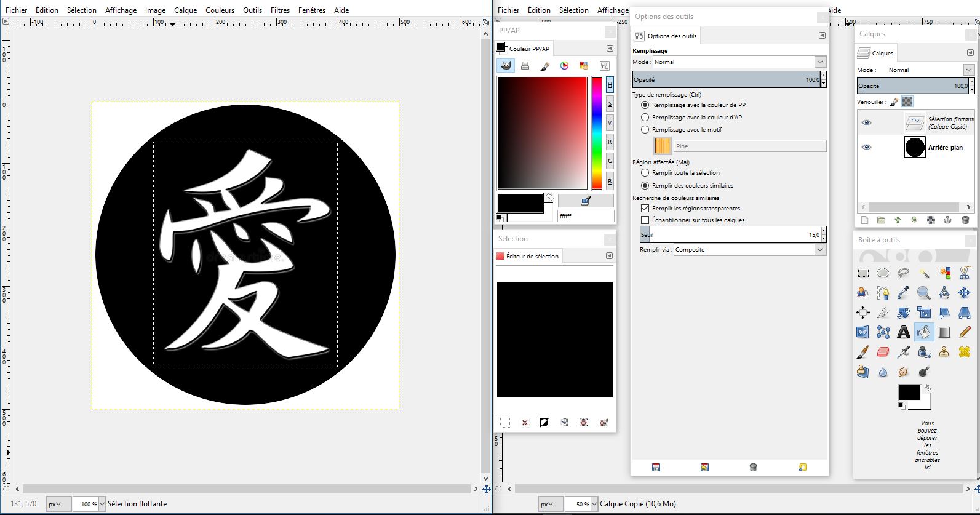Open the Couleurs menu
980x515 pixels.
(220, 10)
